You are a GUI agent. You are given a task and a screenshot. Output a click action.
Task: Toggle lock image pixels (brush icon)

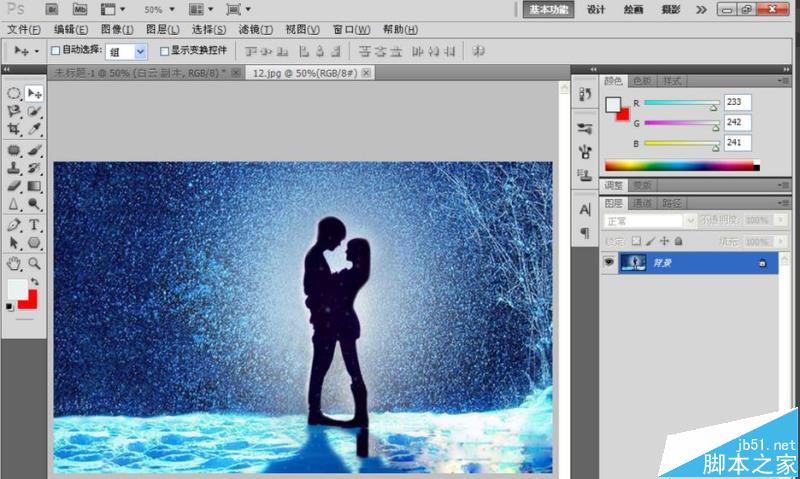pyautogui.click(x=651, y=241)
